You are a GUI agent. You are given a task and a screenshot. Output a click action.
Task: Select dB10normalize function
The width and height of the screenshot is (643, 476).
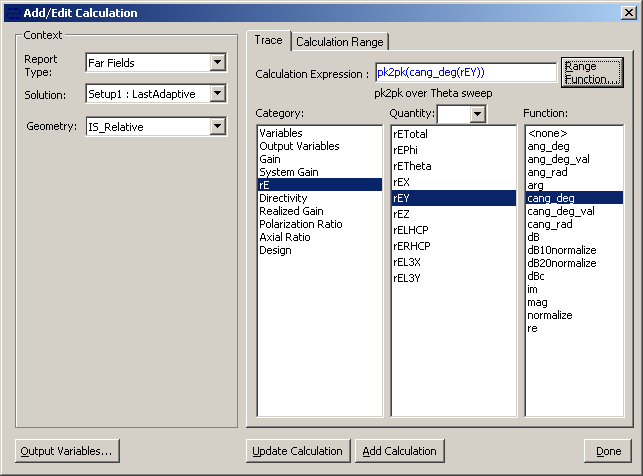pyautogui.click(x=575, y=250)
